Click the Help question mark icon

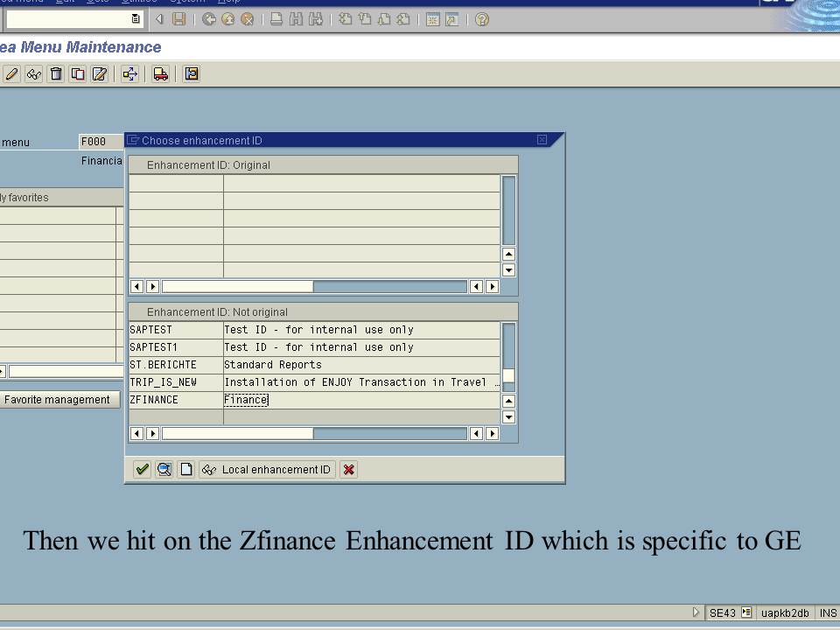click(480, 18)
